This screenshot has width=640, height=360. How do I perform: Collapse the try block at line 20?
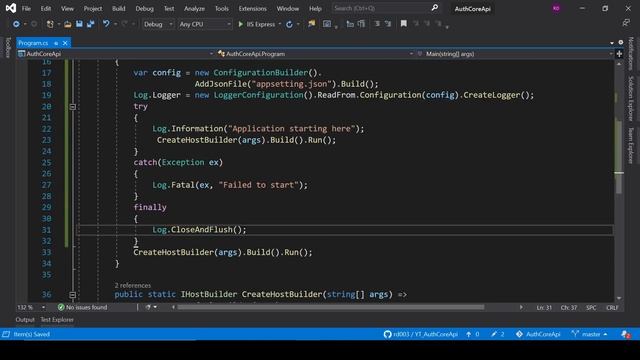[73, 107]
